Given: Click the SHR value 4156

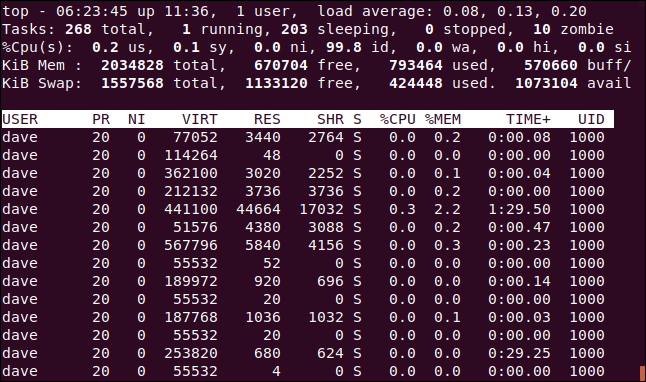Looking at the screenshot, I should pos(326,245).
